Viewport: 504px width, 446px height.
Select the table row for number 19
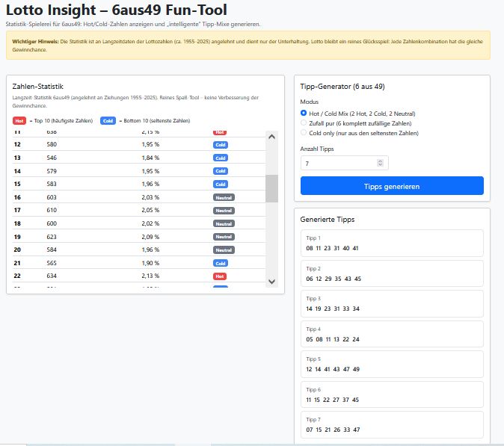pos(135,237)
